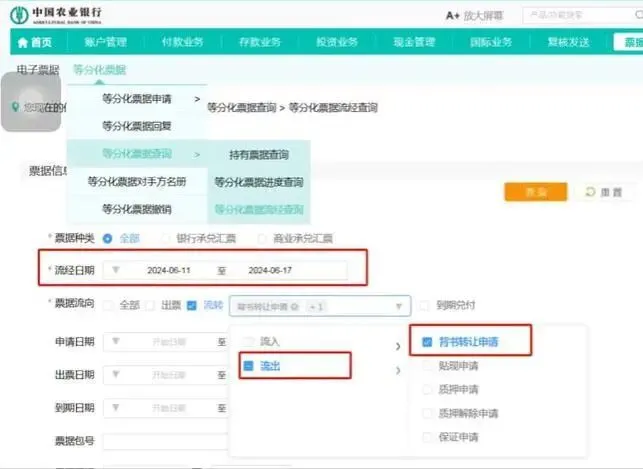Image resolution: width=643 pixels, height=469 pixels.
Task: Check 质押申请 in the sub-list
Action: 427,389
